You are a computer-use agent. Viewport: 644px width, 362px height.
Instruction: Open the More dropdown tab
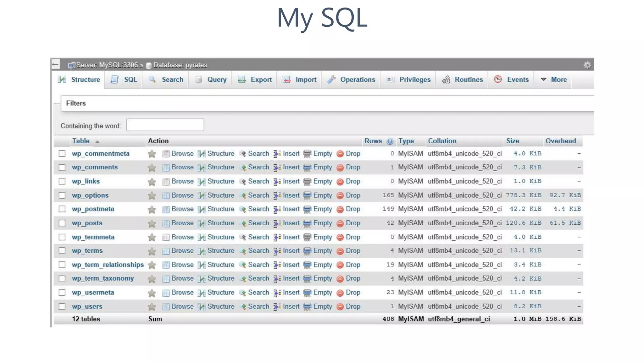554,80
